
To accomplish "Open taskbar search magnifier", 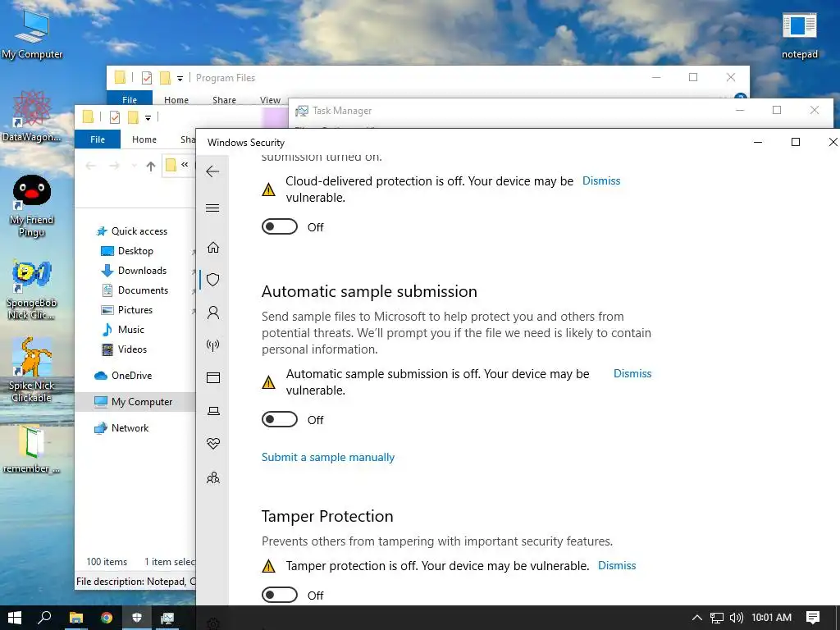I will [x=44, y=618].
